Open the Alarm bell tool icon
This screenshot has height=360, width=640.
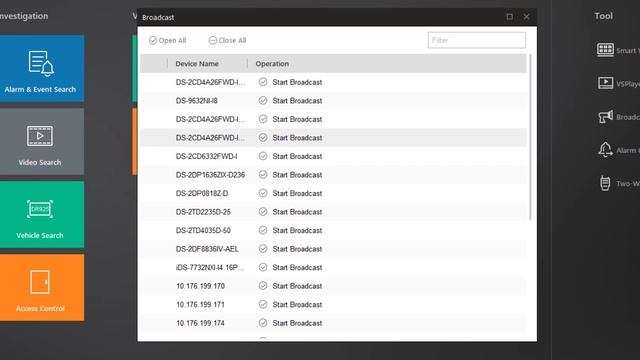pos(605,150)
